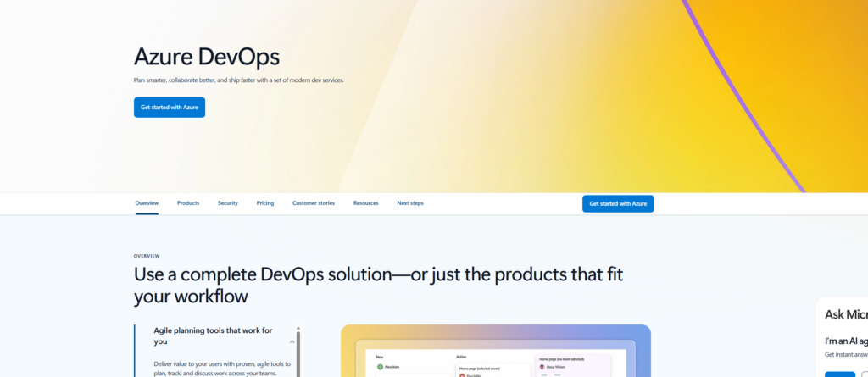The width and height of the screenshot is (868, 377).
Task: Click the Azure Boards preview image
Action: coord(495,352)
